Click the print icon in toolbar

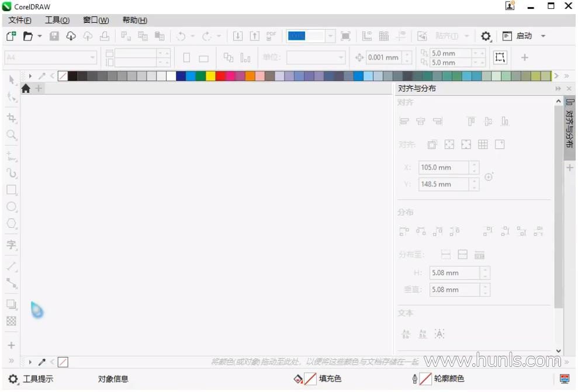[105, 36]
